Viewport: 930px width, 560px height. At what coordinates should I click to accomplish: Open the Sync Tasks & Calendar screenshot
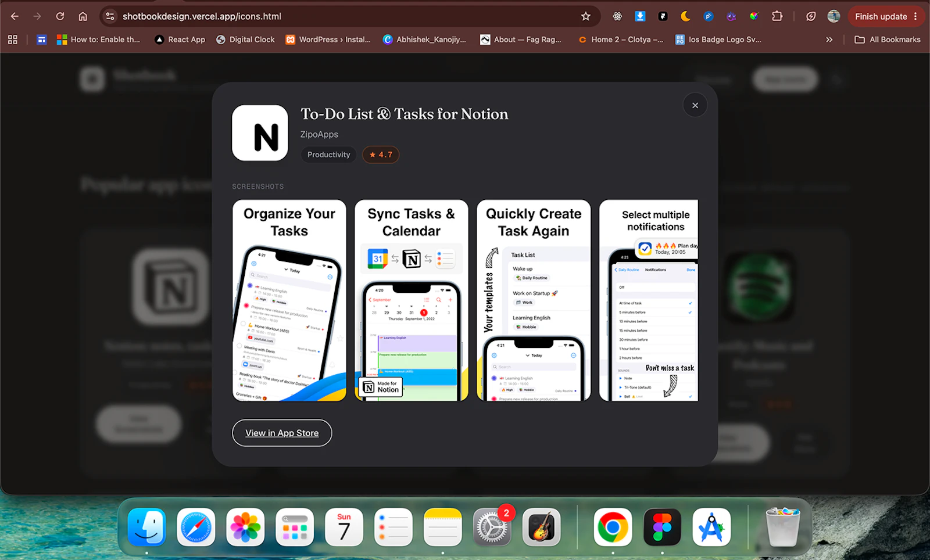tap(412, 300)
